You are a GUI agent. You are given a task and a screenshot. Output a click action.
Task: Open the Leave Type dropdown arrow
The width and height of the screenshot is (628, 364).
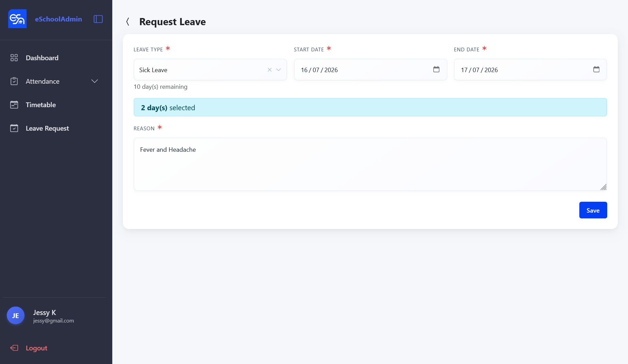278,70
